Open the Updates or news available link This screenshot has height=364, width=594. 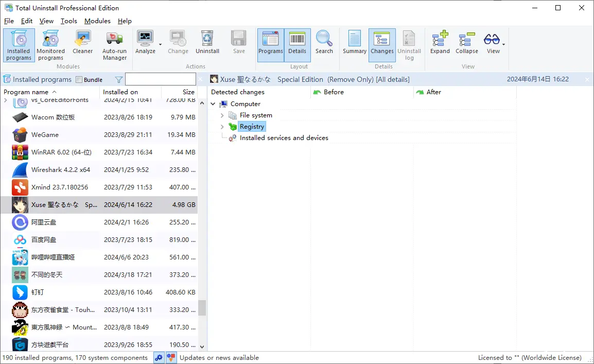(219, 357)
